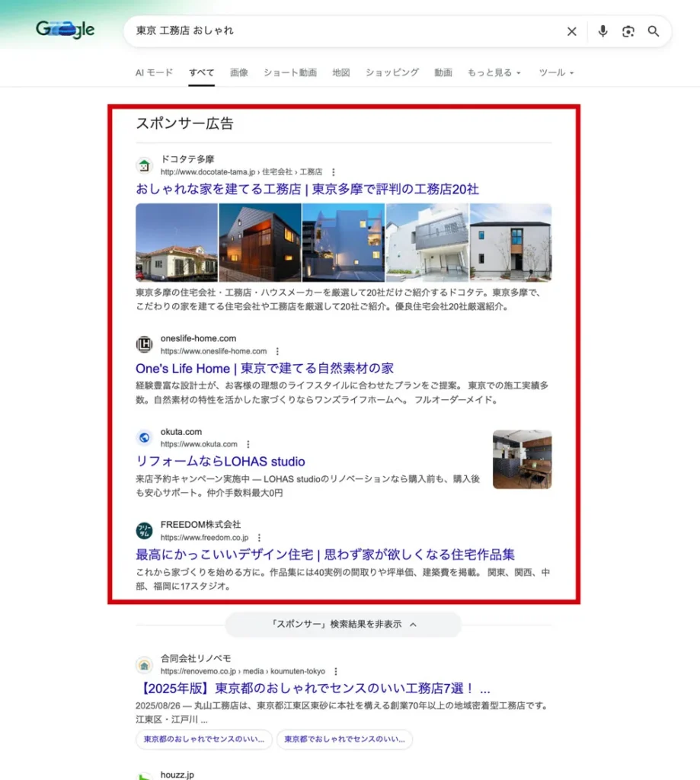Start voice search with the microphone icon
This screenshot has width=700, height=780.
[x=603, y=31]
